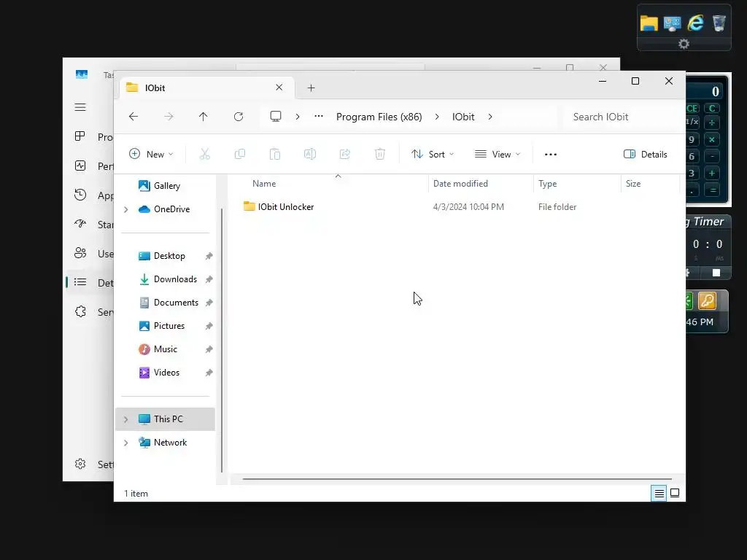Close the IObit tab
The width and height of the screenshot is (747, 560).
279,87
